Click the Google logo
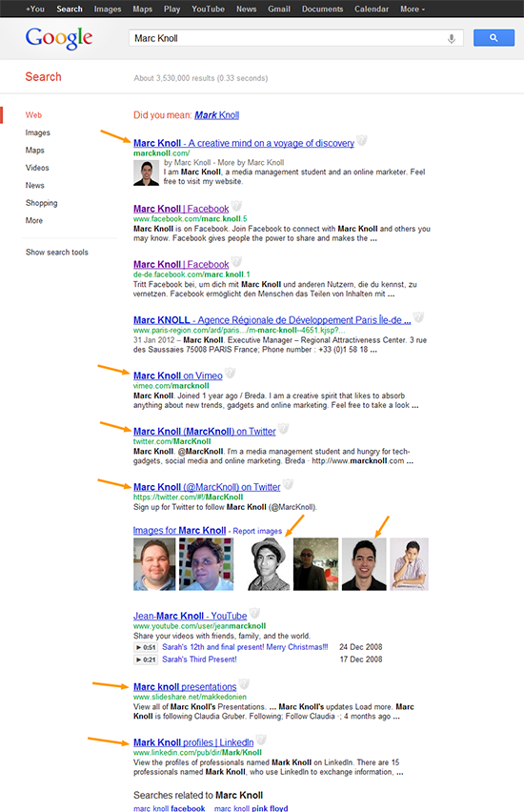The image size is (524, 812). (59, 38)
